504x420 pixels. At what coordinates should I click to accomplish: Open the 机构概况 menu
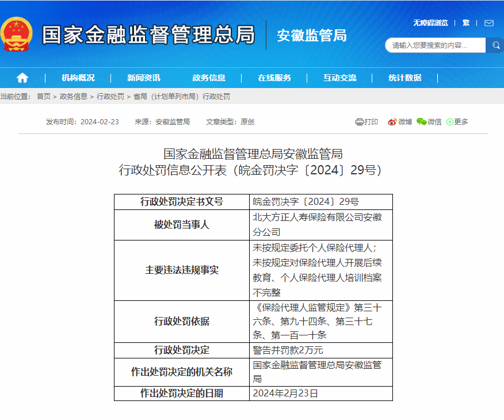(x=78, y=78)
